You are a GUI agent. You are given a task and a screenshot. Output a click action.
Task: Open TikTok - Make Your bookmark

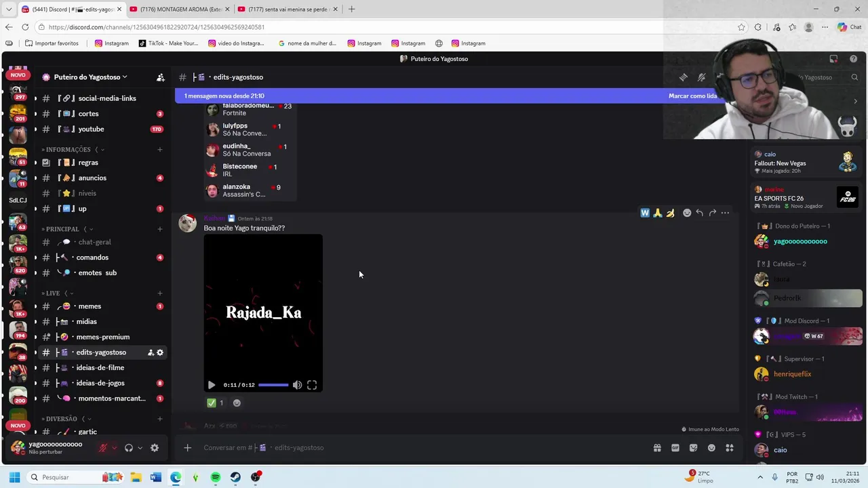pyautogui.click(x=168, y=43)
